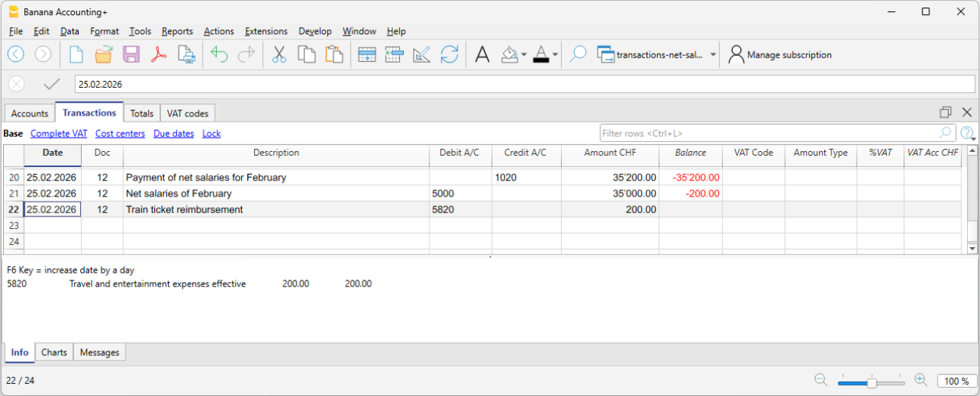This screenshot has height=396, width=980.
Task: Open the Actions menu
Action: pyautogui.click(x=219, y=31)
